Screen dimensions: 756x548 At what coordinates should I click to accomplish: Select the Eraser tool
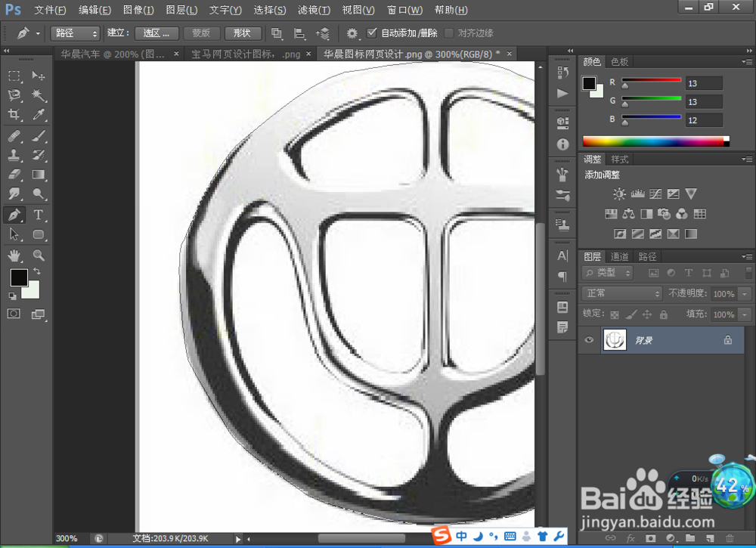coord(14,175)
